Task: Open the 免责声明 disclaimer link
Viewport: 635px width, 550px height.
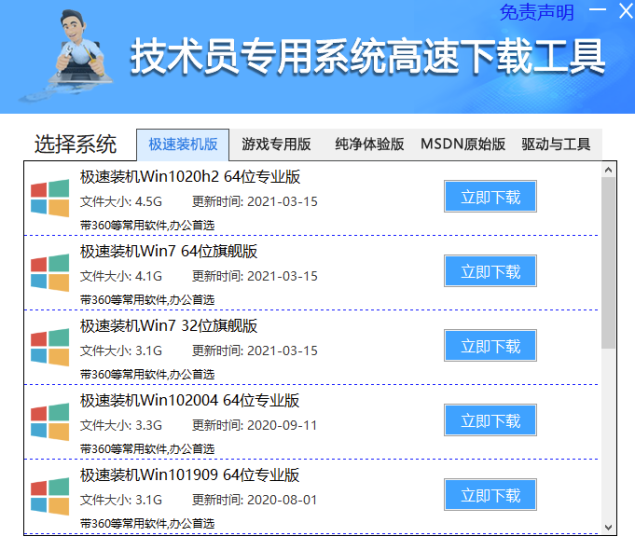Action: (x=537, y=13)
